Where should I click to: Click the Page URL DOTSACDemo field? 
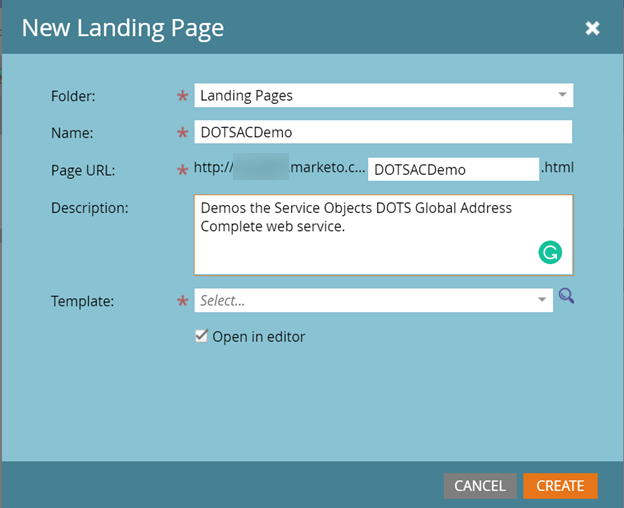453,169
